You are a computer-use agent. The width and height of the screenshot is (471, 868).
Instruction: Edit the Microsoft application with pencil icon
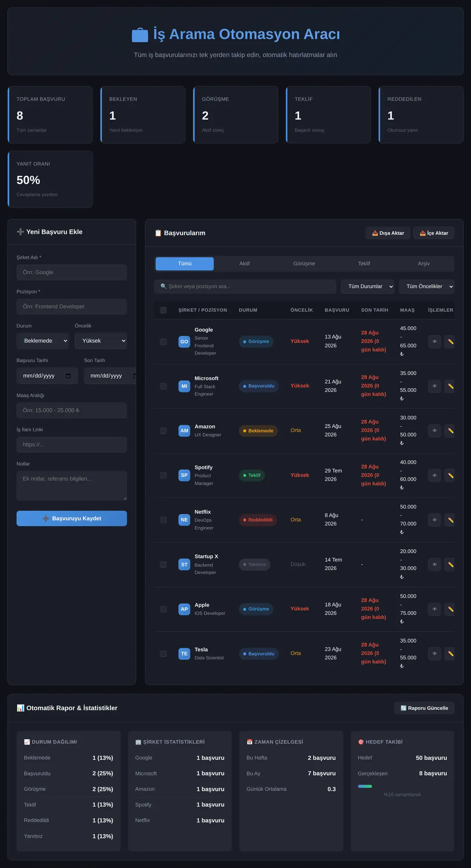point(450,386)
